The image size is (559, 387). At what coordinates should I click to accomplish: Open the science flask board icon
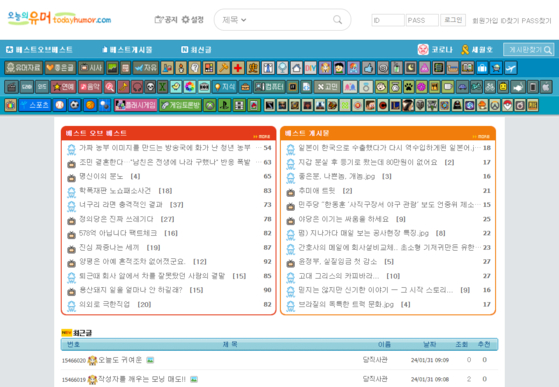(x=167, y=68)
